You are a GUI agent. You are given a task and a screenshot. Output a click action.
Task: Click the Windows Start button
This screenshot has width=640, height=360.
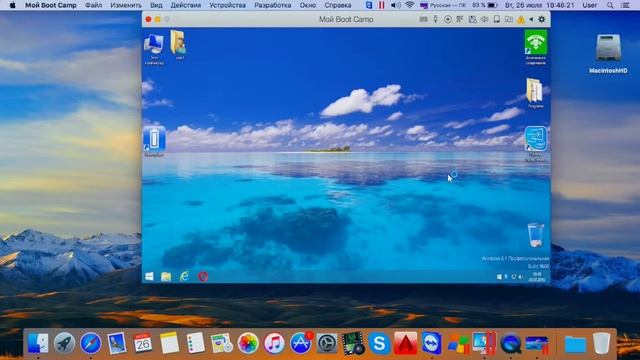tap(149, 277)
